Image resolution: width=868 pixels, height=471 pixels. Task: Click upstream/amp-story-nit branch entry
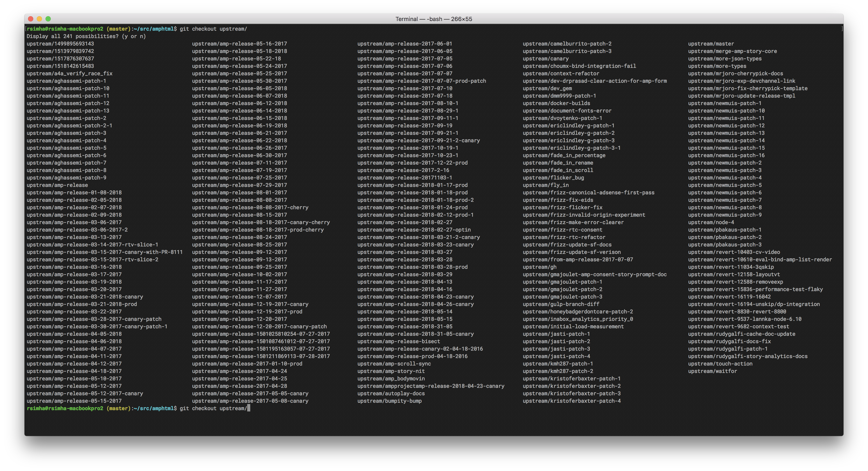[391, 371]
